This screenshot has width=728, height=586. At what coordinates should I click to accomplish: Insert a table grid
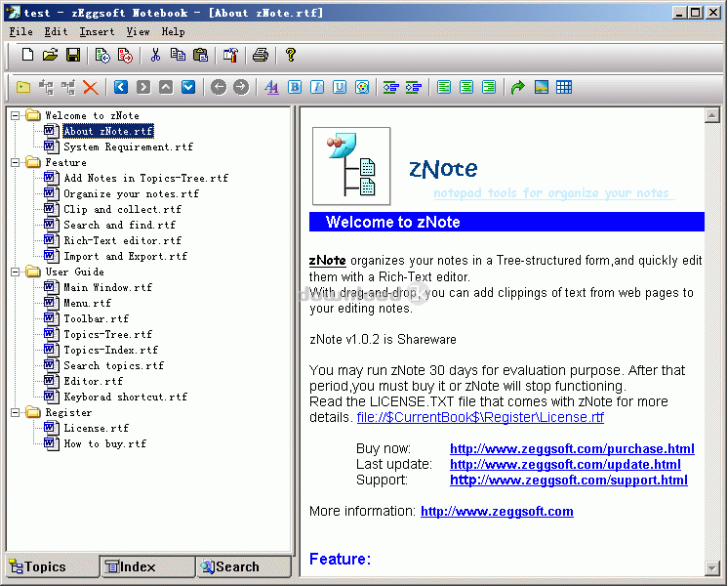pos(564,87)
